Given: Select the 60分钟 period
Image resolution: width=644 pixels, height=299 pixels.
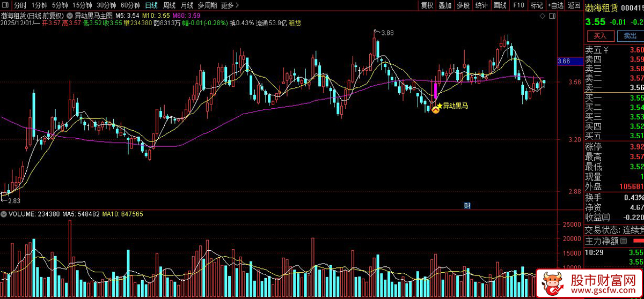Looking at the screenshot, I should click(x=130, y=5).
